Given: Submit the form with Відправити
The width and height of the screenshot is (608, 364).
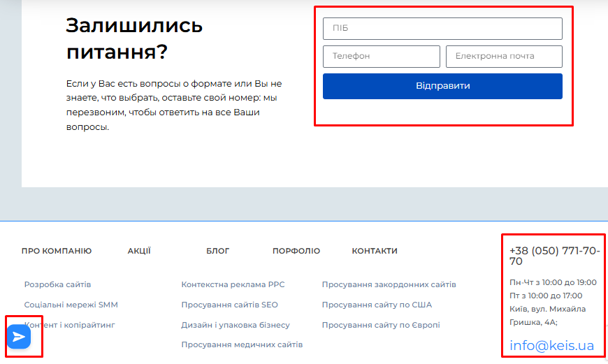Looking at the screenshot, I should (x=442, y=86).
